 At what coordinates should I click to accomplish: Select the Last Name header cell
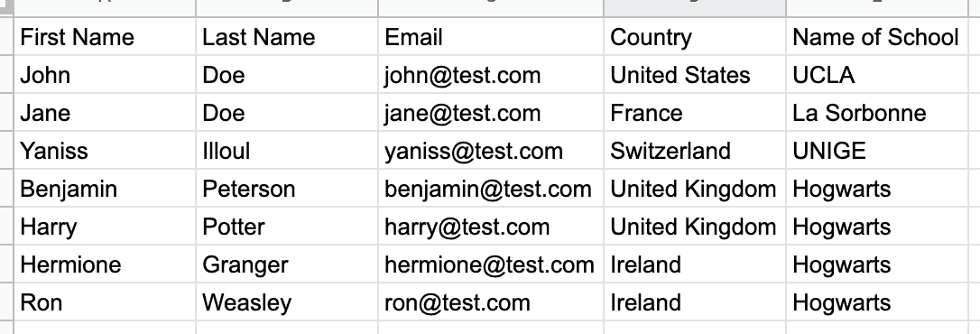(x=287, y=37)
